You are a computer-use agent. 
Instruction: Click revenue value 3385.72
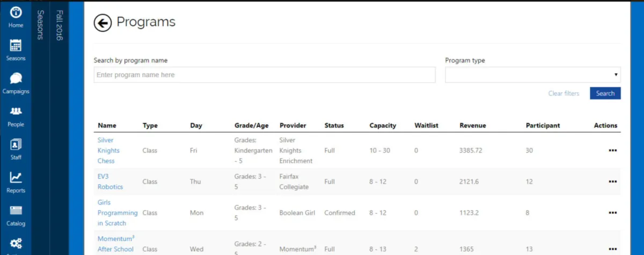(x=471, y=151)
